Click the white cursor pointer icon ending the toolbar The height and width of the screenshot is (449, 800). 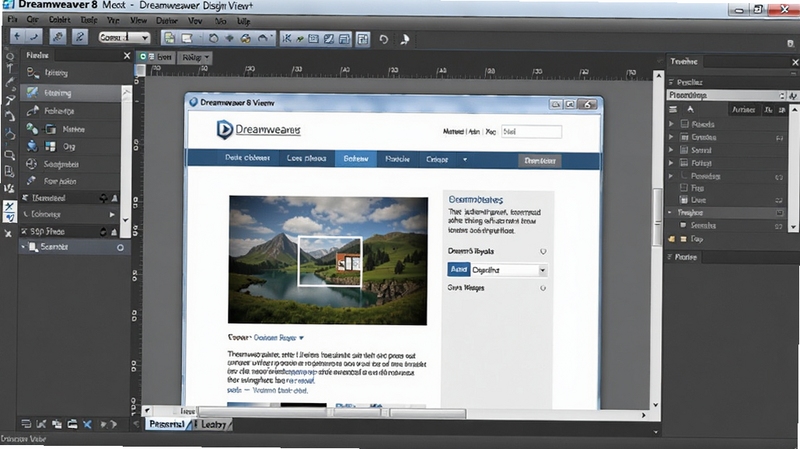point(405,39)
